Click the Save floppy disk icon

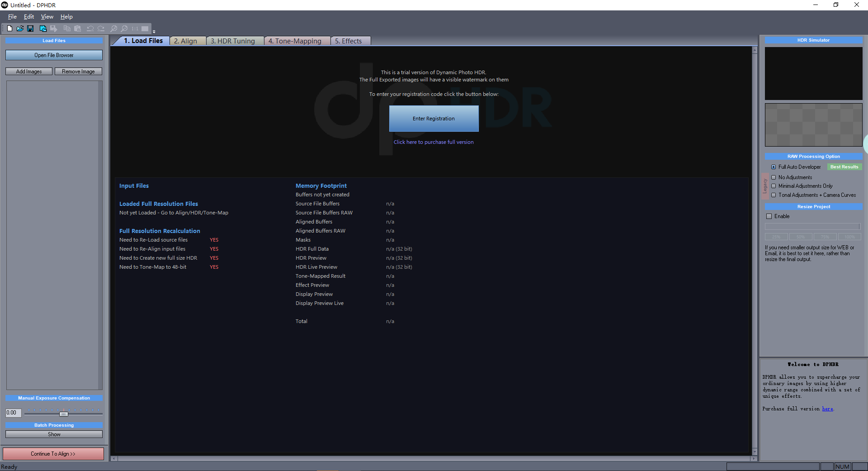click(30, 29)
